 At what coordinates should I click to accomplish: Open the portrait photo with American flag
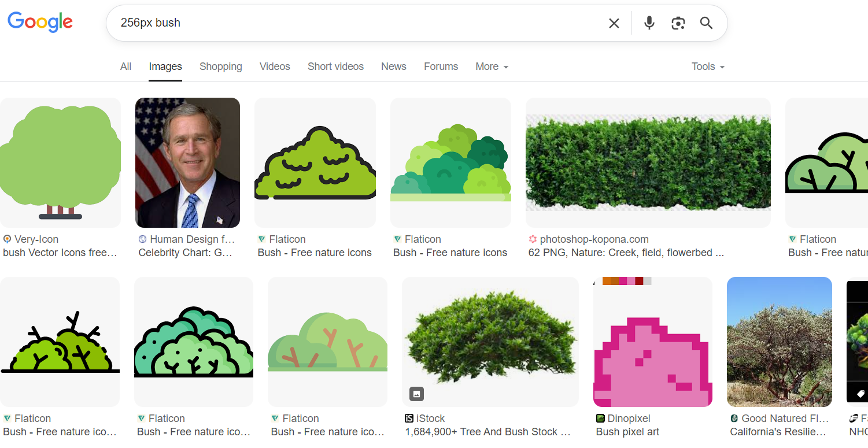(187, 162)
